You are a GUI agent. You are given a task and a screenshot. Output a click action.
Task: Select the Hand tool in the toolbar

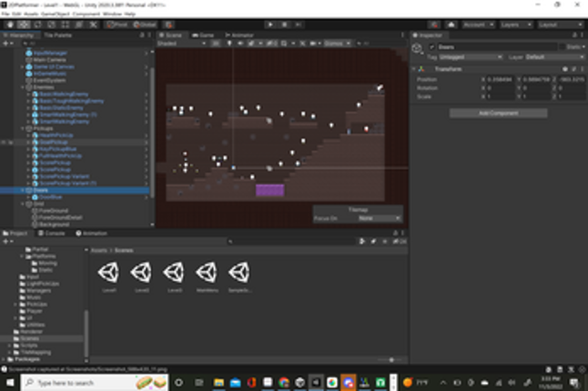coord(10,25)
